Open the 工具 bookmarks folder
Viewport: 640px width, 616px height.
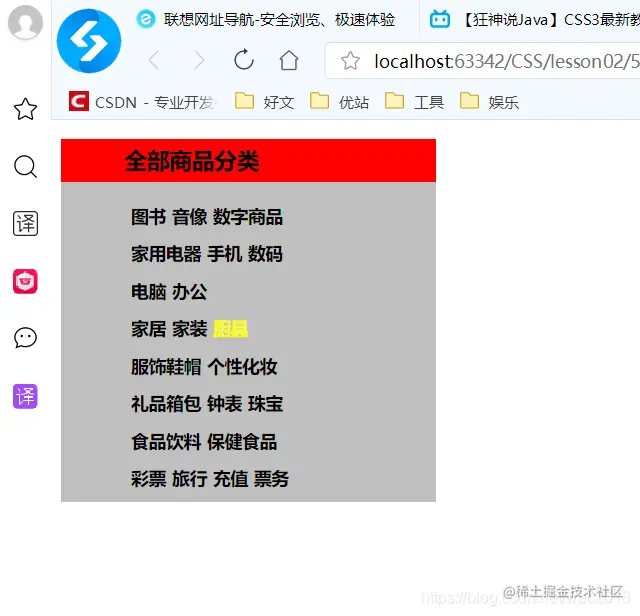(x=415, y=101)
